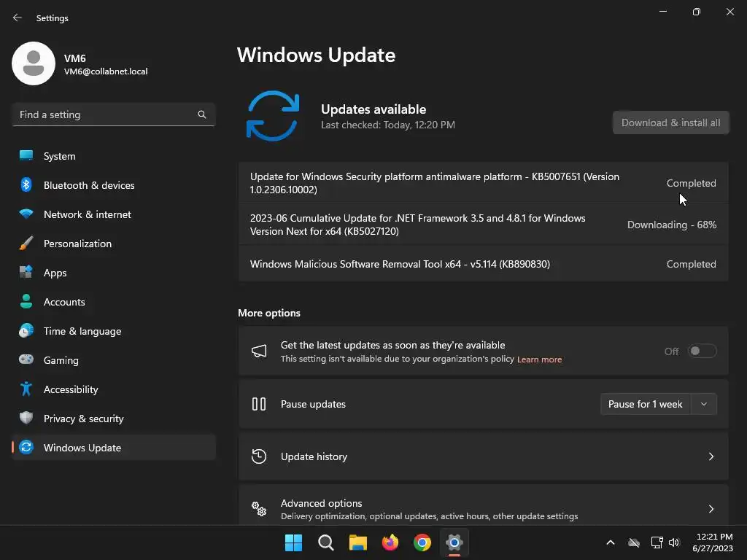Click the large blue update sync icon

coord(273,116)
